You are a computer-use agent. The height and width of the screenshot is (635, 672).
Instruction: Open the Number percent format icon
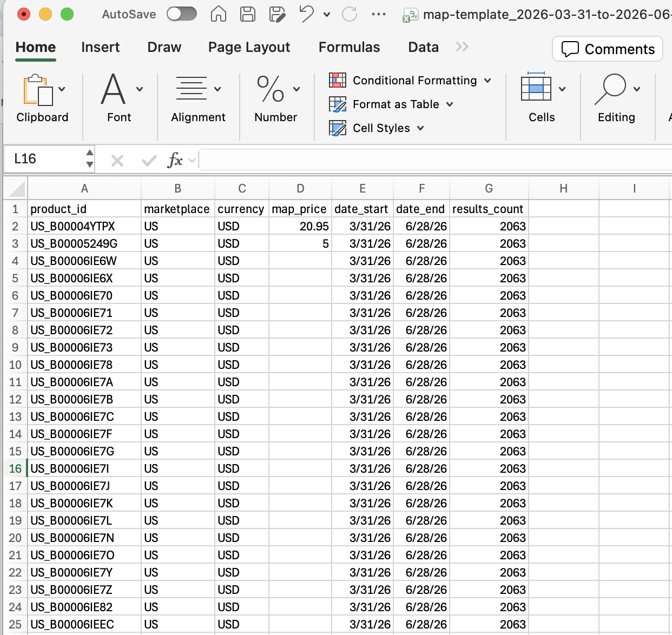pos(271,89)
